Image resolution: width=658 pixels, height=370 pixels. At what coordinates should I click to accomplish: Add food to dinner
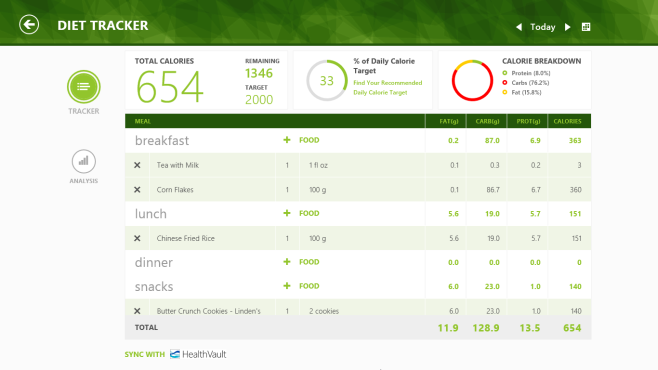coord(301,262)
